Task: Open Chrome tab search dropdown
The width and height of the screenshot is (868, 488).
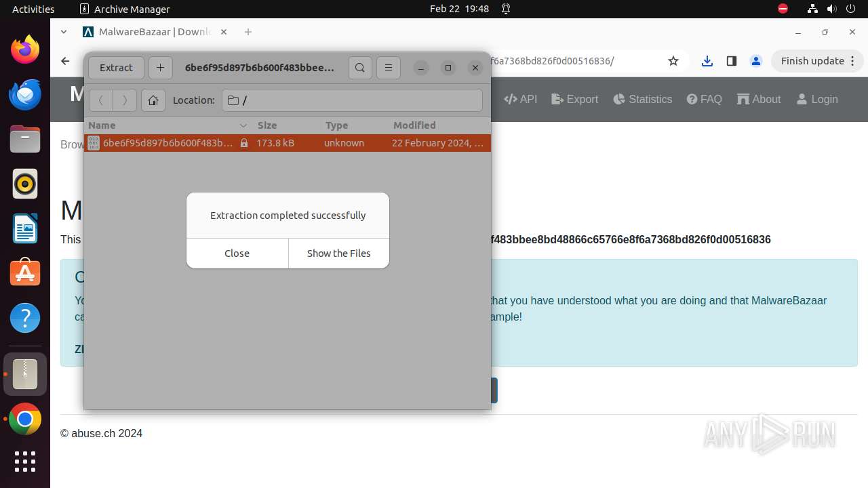Action: (64, 32)
